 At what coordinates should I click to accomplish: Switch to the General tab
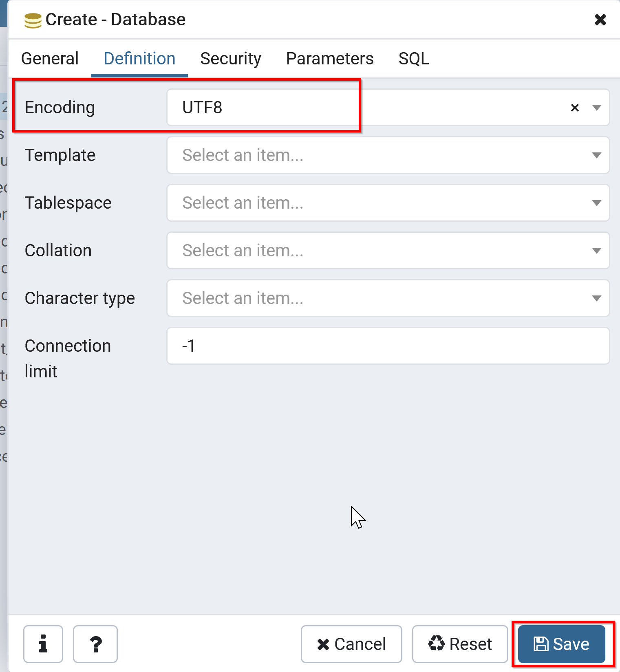point(50,59)
